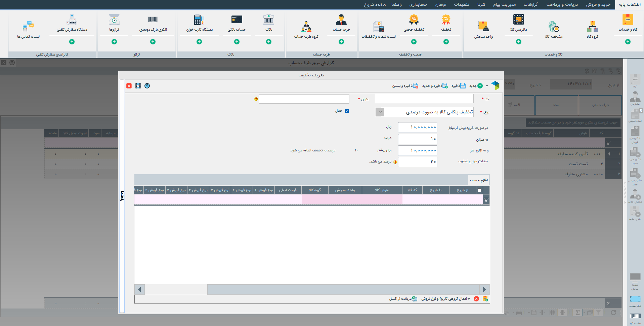Open the صفحه شروع tab
Viewport: 644px width, 326px height.
pos(375,4)
